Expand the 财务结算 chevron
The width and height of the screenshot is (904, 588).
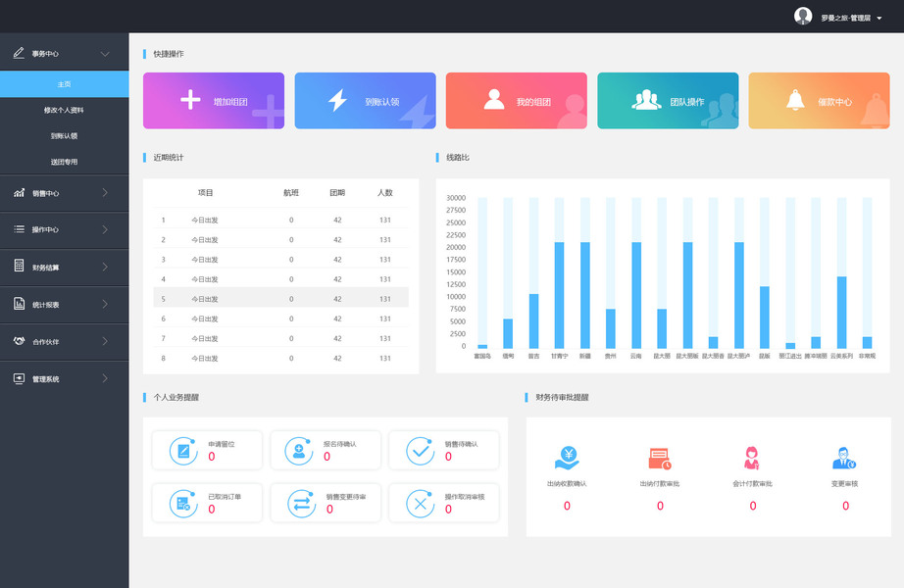[105, 267]
